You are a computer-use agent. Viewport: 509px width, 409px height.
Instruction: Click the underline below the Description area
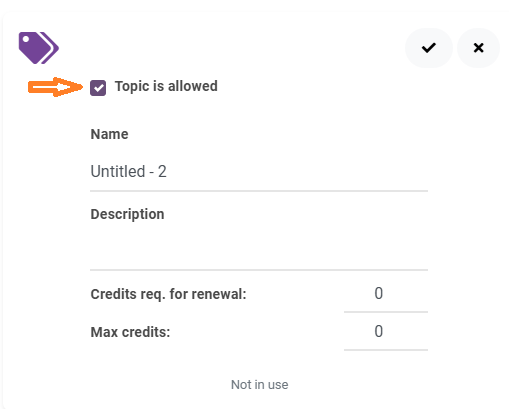click(x=259, y=270)
